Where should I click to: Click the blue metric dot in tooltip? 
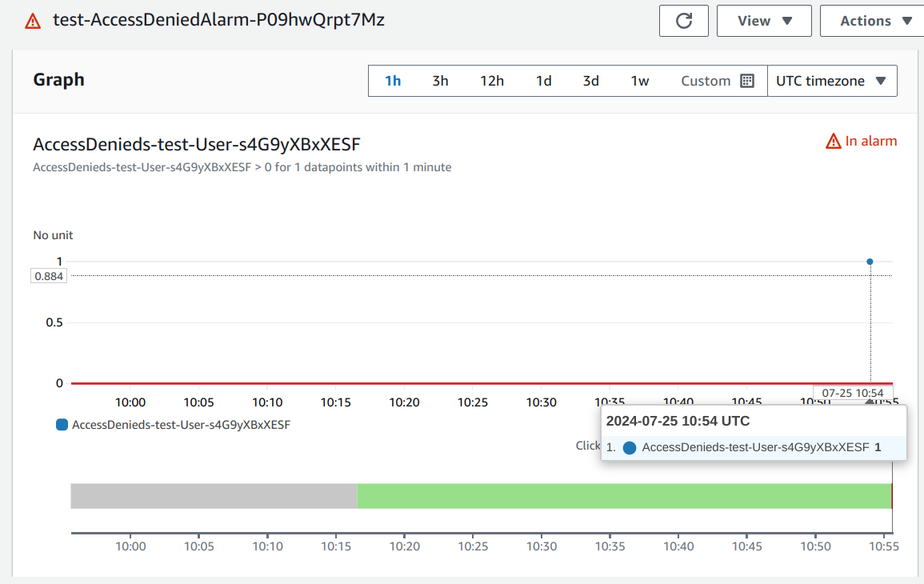629,448
